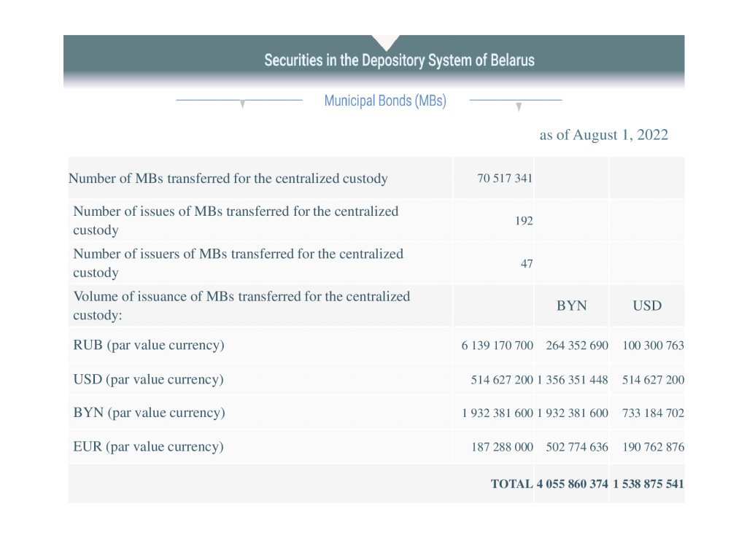Select the 'USD (par value currency)' row label

point(148,379)
